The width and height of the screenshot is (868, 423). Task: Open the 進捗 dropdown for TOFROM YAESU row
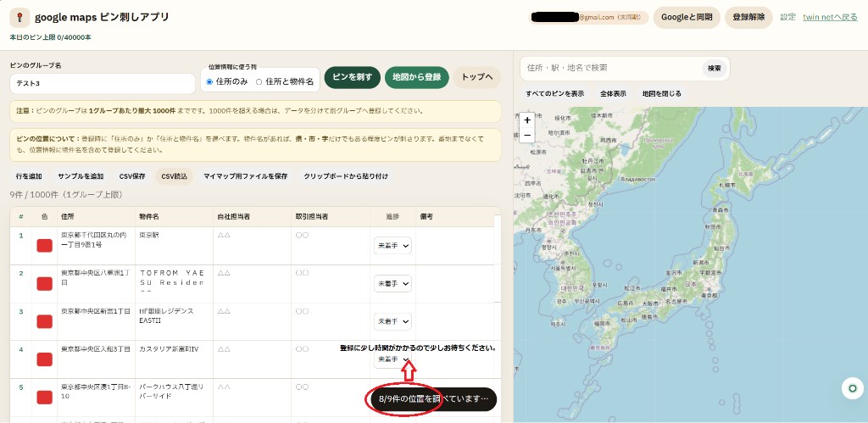[x=392, y=283]
